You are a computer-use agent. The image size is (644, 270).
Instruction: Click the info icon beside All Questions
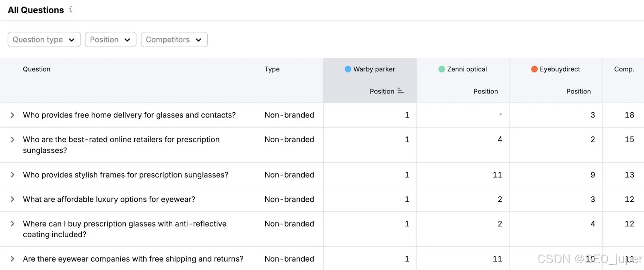71,9
